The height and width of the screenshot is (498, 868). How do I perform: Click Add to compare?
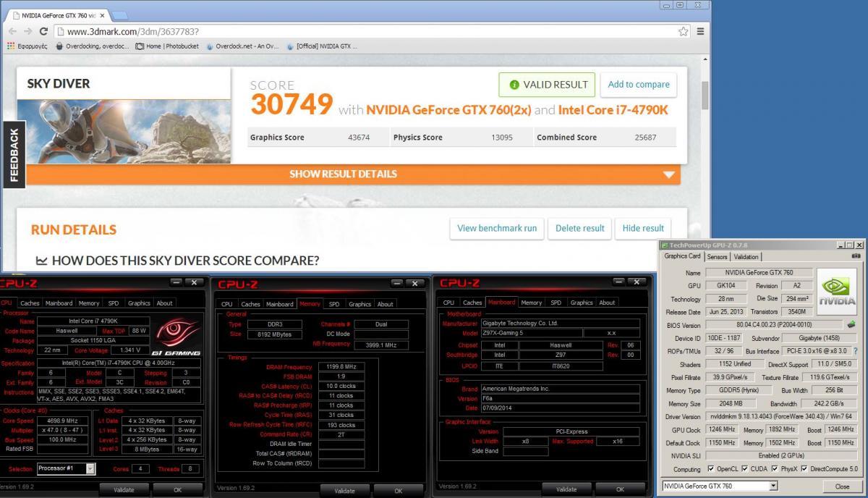click(x=639, y=85)
